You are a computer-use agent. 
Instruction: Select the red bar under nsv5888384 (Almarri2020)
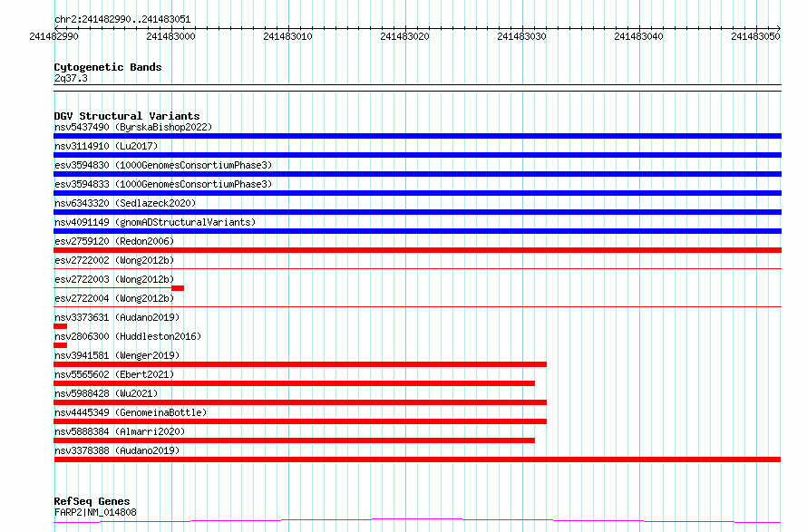pos(294,440)
